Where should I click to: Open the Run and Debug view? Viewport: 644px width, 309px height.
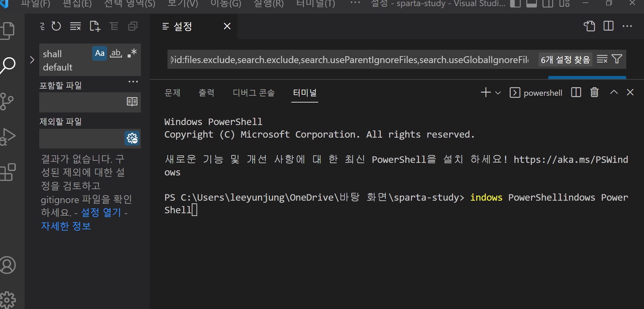pyautogui.click(x=8, y=137)
